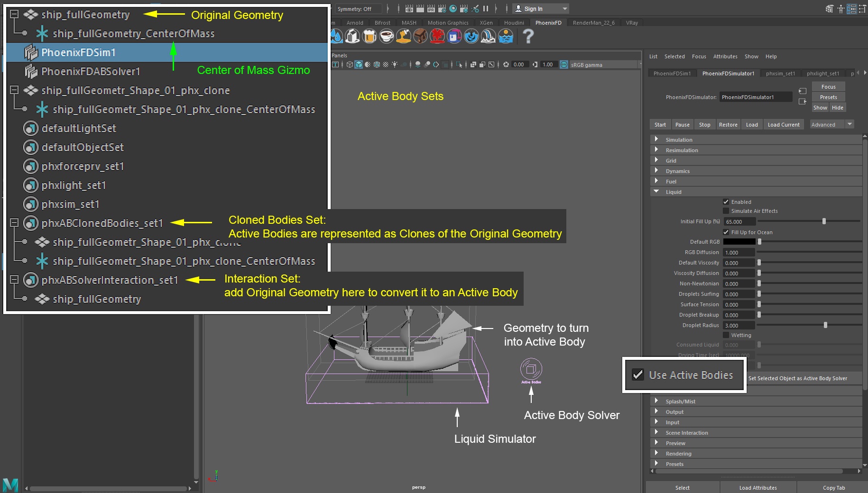
Task: Open the HumanIK panel icon
Action: pyautogui.click(x=840, y=9)
